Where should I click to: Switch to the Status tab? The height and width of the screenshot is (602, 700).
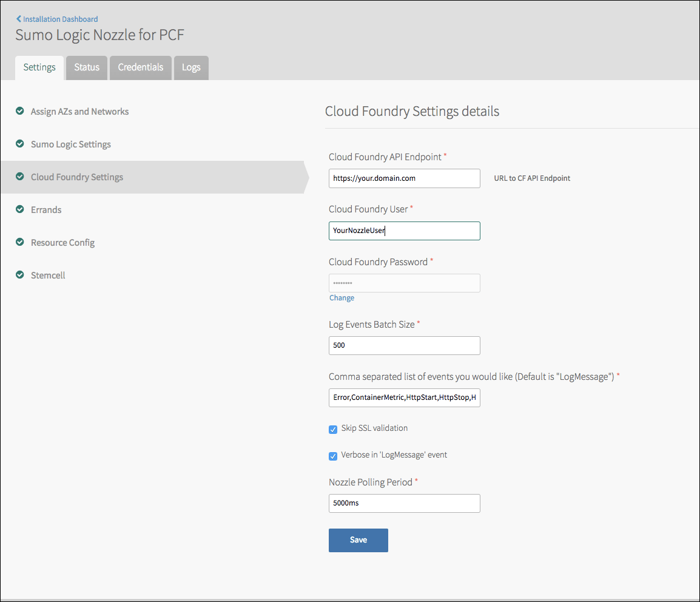(86, 67)
